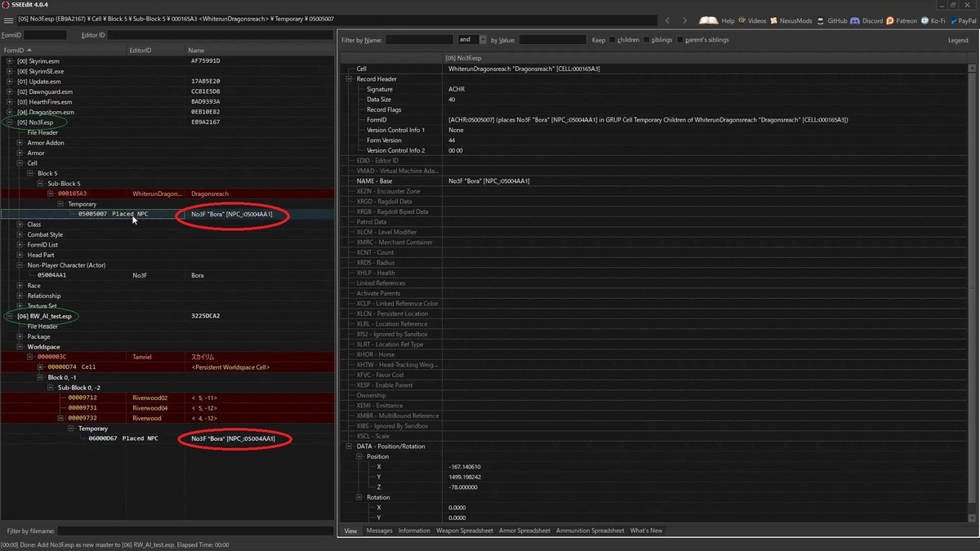Image resolution: width=980 pixels, height=551 pixels.
Task: Collapse the [06] RW_AI_test.esp node
Action: coord(9,316)
